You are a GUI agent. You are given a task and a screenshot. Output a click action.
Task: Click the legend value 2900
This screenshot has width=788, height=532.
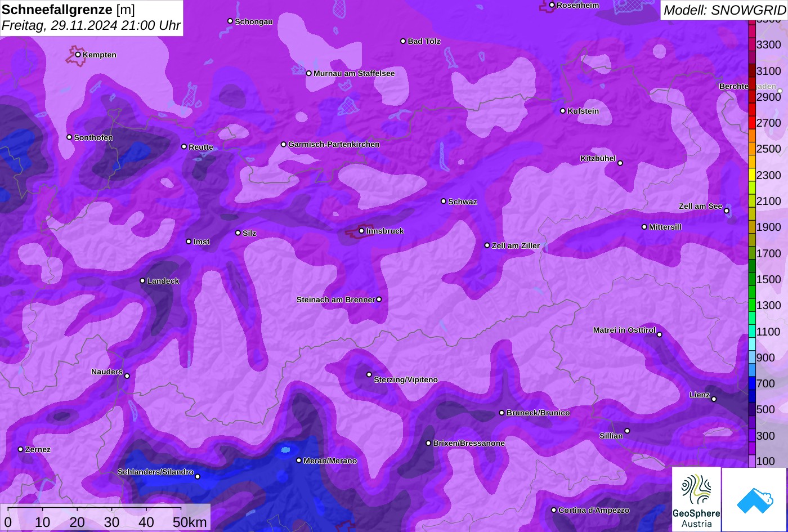click(769, 97)
